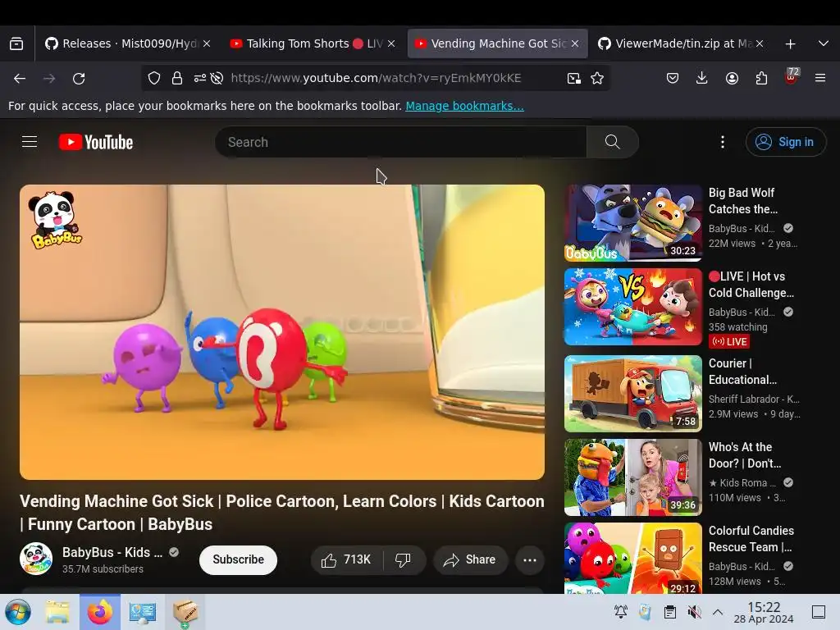Screen dimensions: 840x630
Task: Open the package installer taskbar icon
Action: 185,612
